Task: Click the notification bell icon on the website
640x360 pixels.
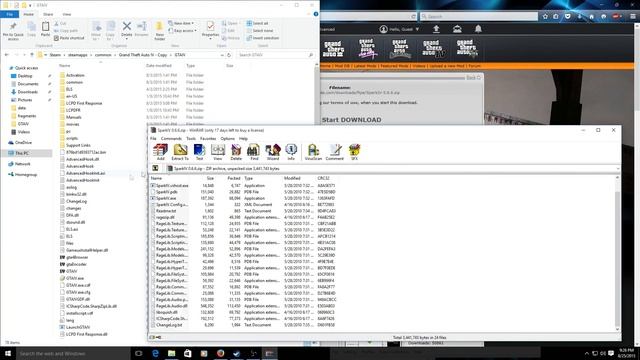Action: click(x=478, y=29)
